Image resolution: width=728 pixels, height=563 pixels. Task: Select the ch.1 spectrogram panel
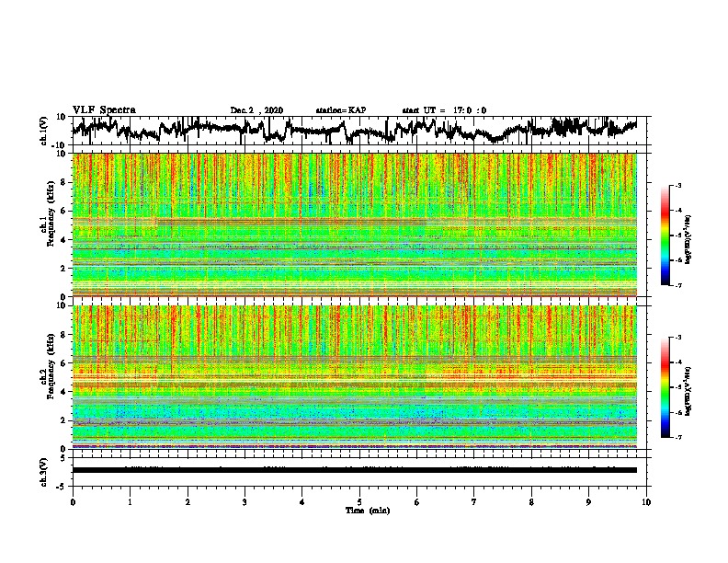(359, 224)
